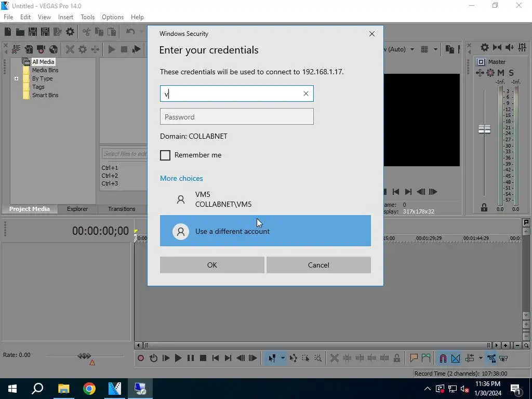
Task: Clear the username field with X
Action: (x=305, y=94)
